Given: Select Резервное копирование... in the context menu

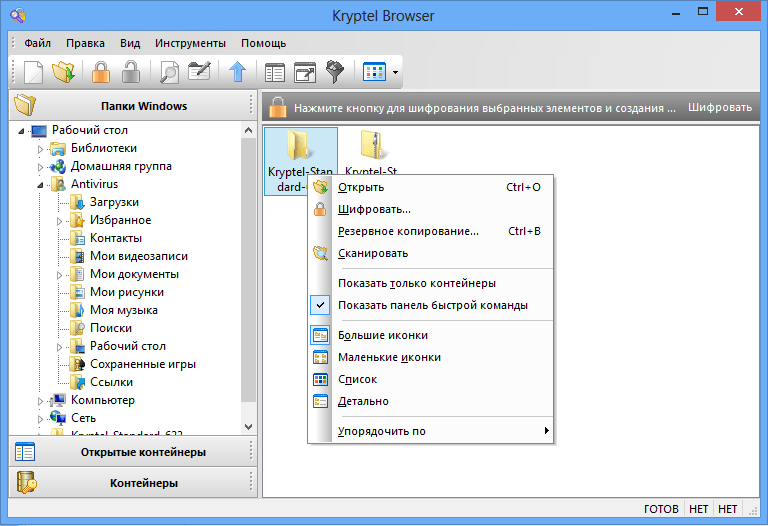Looking at the screenshot, I should (x=431, y=231).
